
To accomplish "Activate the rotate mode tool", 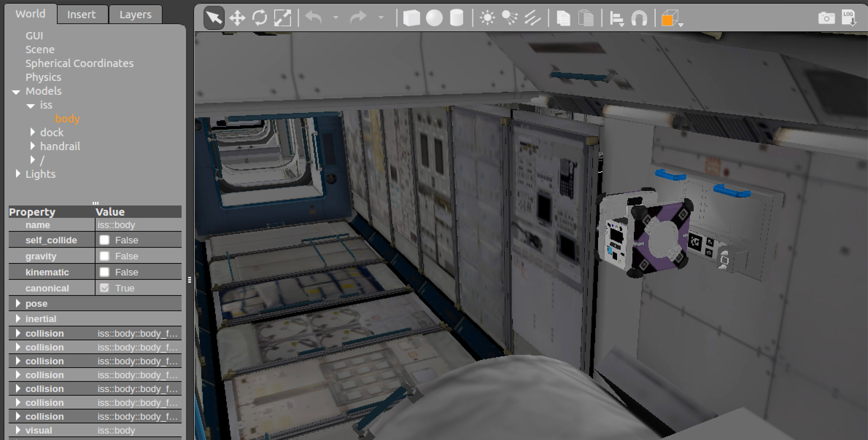I will (x=260, y=18).
